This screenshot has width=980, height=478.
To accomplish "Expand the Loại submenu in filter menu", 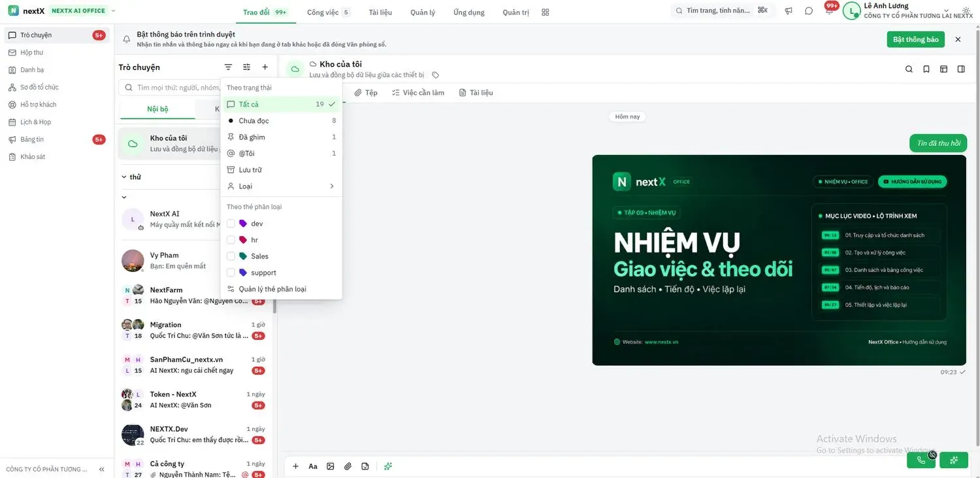I will tap(281, 186).
